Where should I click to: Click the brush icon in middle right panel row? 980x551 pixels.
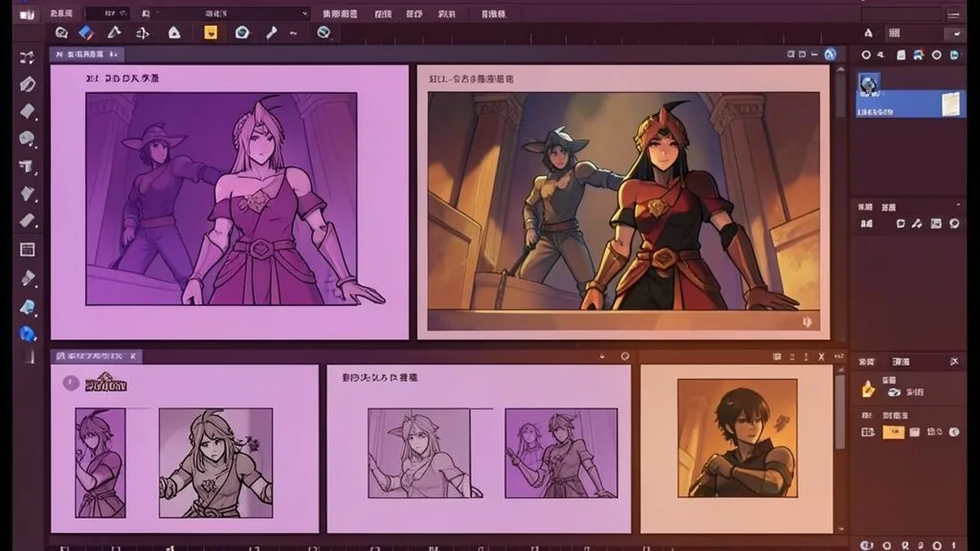918,224
